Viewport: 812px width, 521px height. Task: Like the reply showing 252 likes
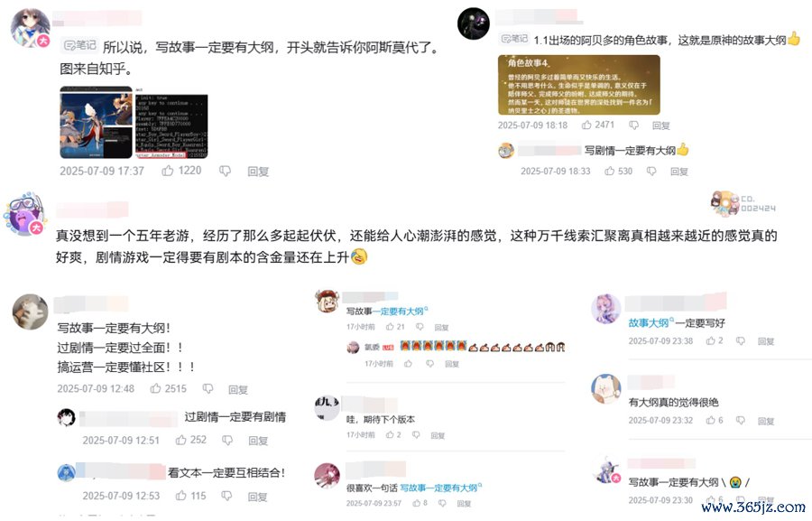(x=180, y=440)
